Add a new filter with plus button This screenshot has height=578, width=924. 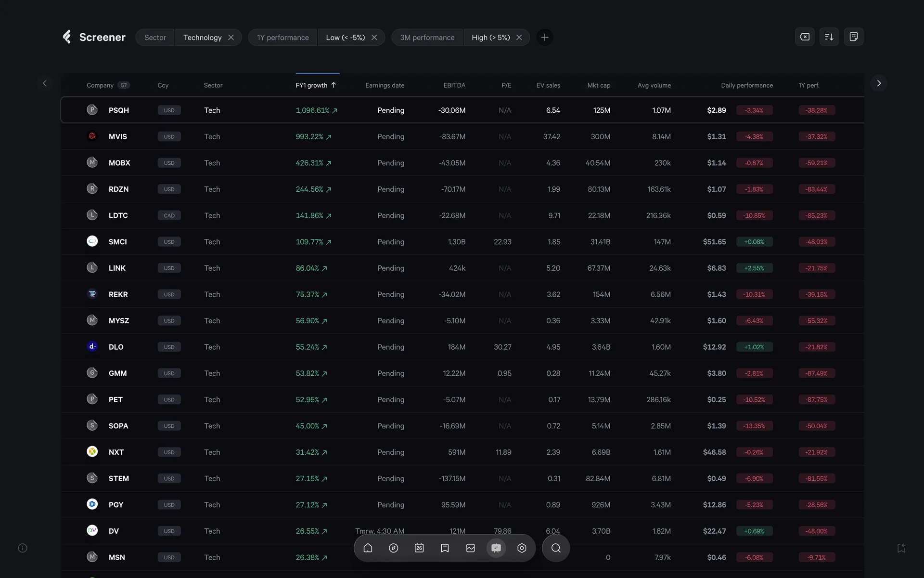tap(544, 38)
